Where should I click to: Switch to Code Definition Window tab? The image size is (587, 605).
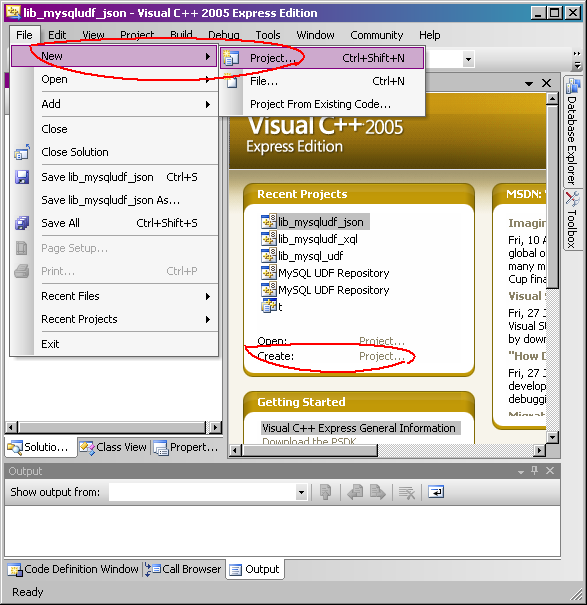[73, 569]
